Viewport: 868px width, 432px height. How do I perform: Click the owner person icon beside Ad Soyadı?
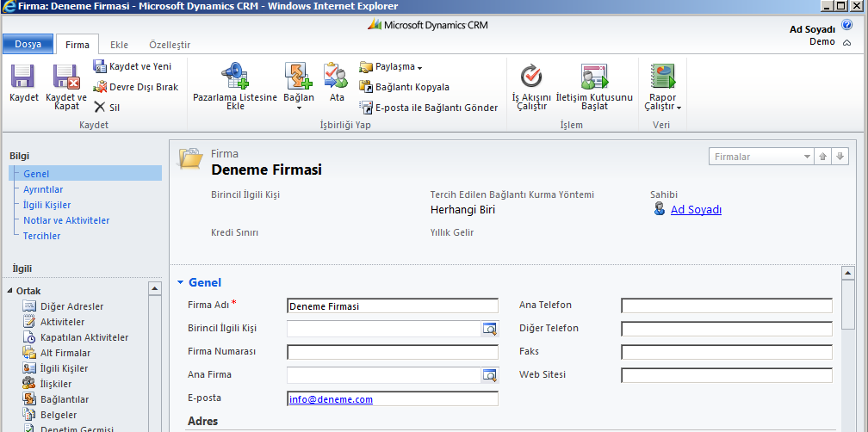click(659, 208)
